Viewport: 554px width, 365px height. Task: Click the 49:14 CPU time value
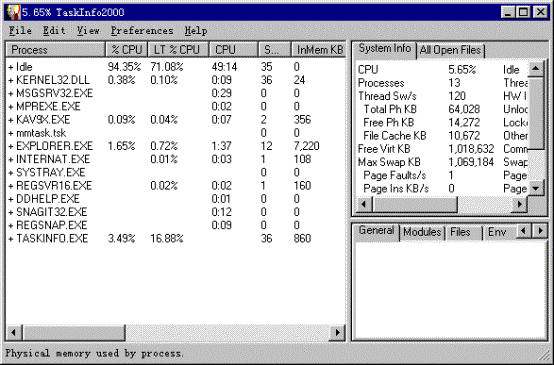click(224, 67)
